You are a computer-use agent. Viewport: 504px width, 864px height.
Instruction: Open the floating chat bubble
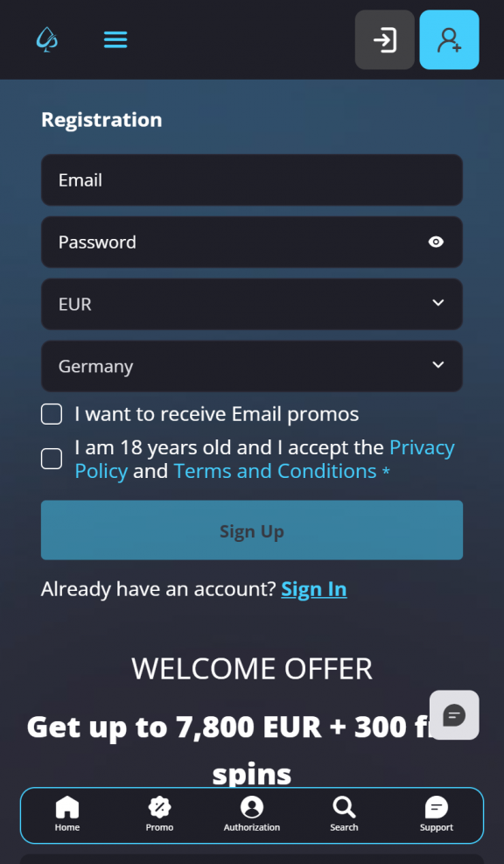[454, 714]
